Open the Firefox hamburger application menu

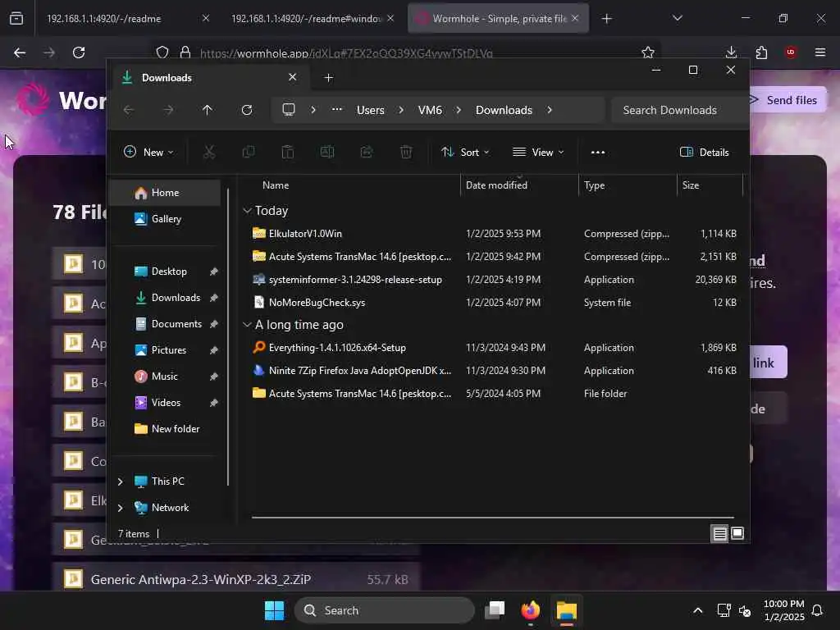pyautogui.click(x=820, y=52)
